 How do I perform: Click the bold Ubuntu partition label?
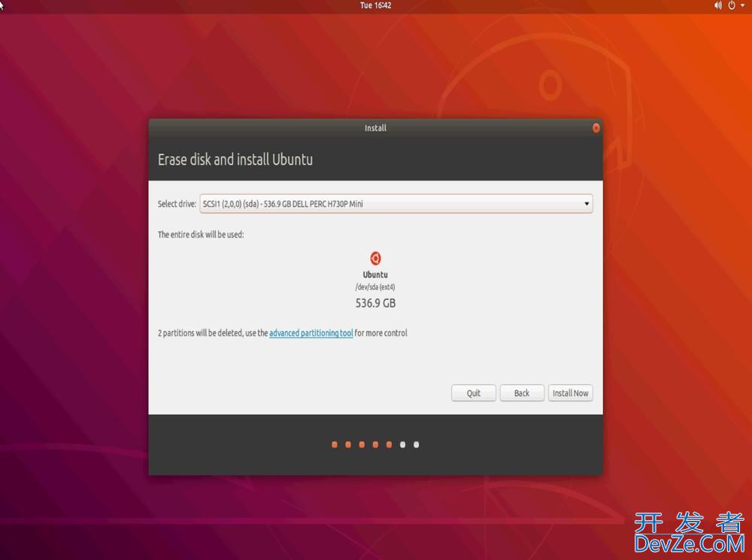click(375, 274)
